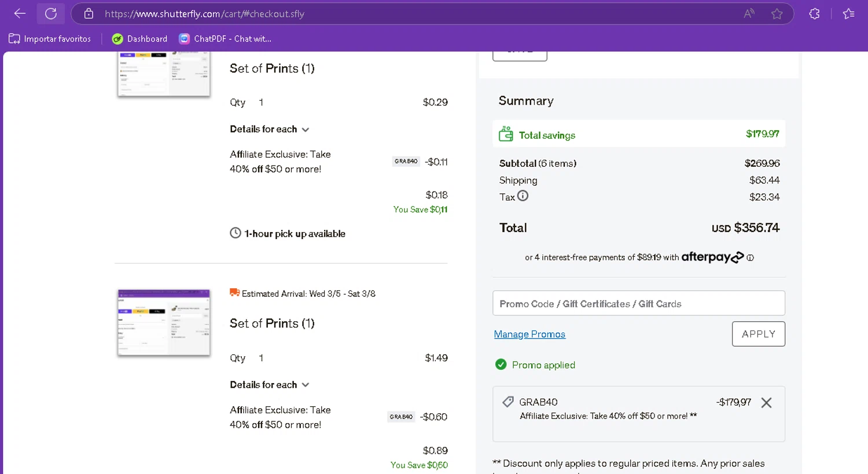Remove the GRAB40 promo with X
This screenshot has height=474, width=868.
(766, 403)
